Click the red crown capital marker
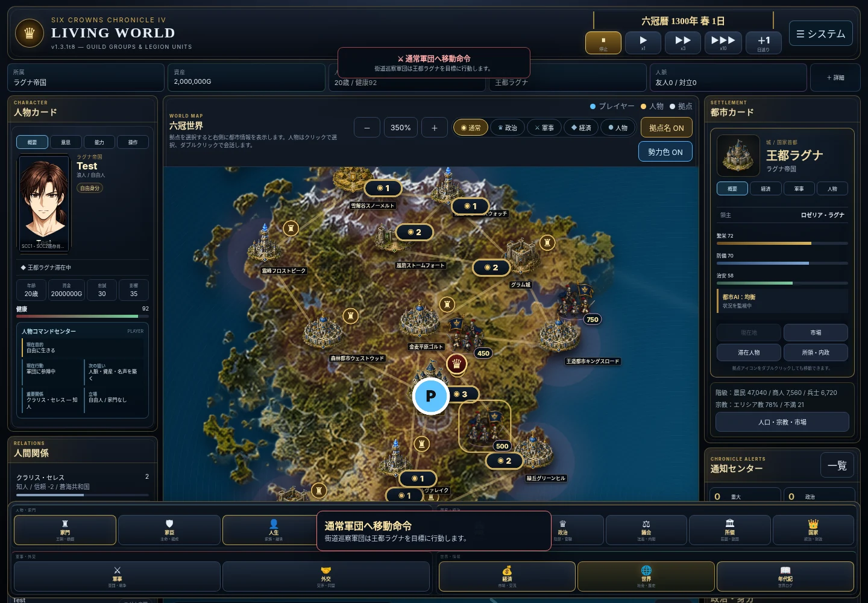868x603 pixels. pyautogui.click(x=456, y=364)
